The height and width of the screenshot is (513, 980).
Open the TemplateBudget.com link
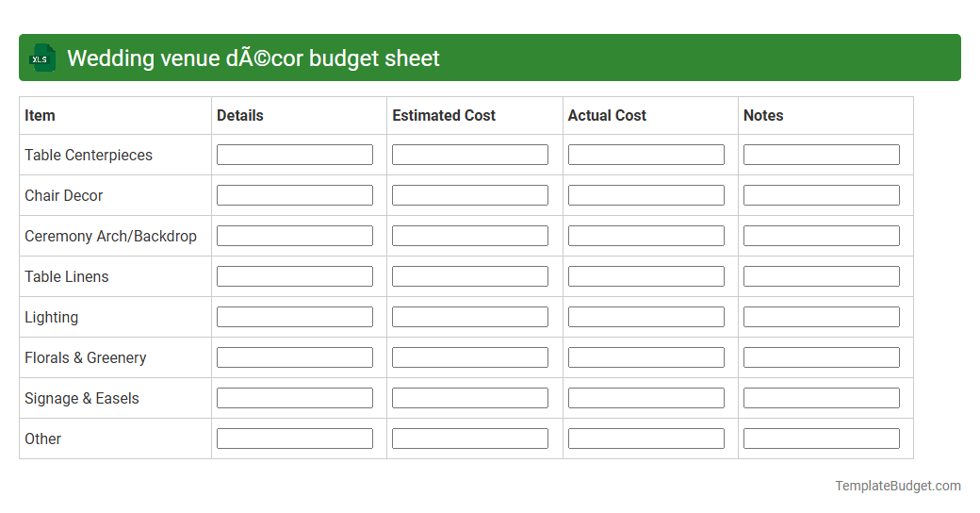coord(898,486)
